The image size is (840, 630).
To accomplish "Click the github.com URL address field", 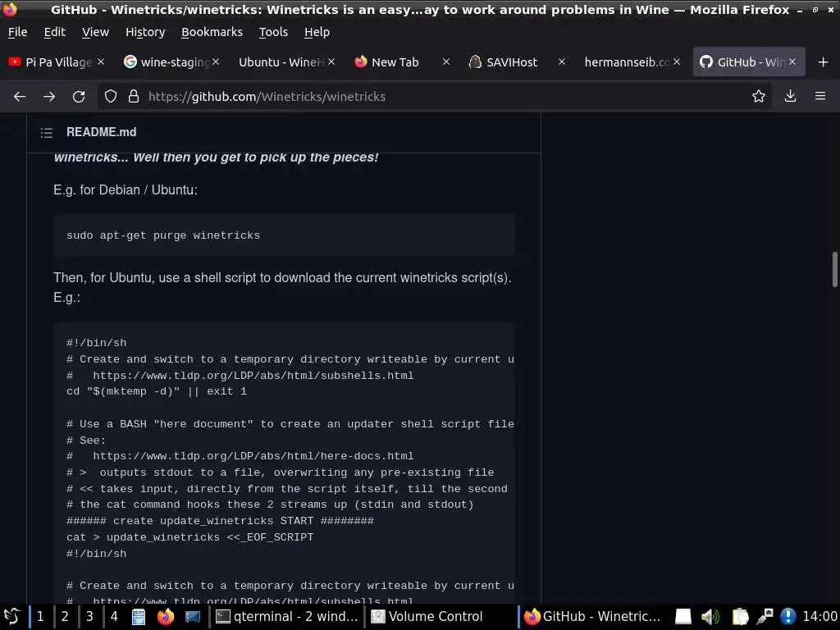I will tap(434, 97).
